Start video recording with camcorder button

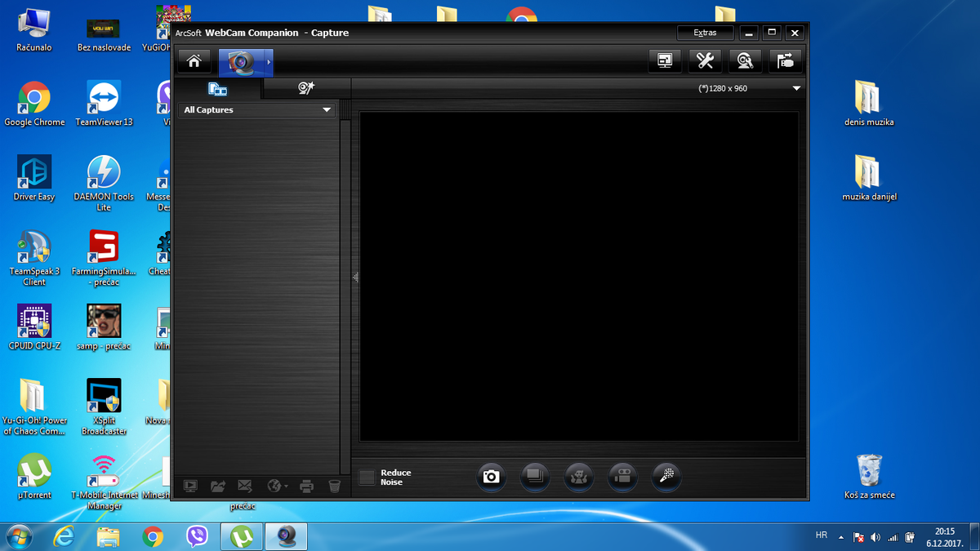623,477
